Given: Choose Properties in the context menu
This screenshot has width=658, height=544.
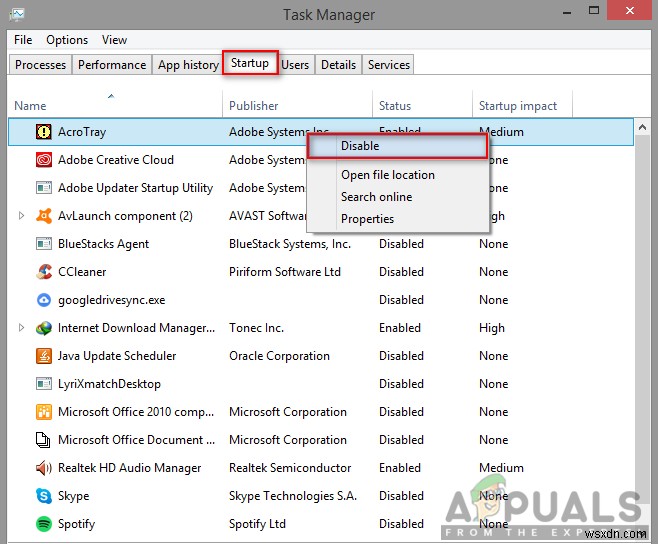Looking at the screenshot, I should click(x=367, y=219).
